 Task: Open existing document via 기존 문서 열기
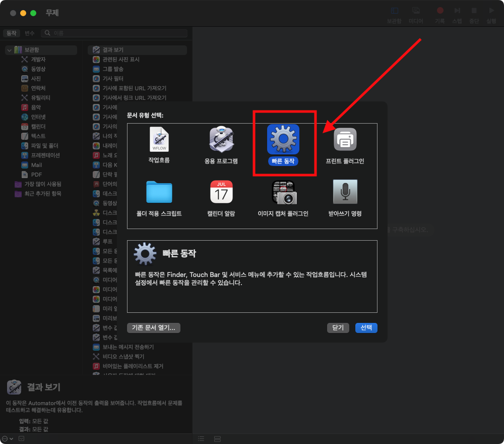click(x=154, y=327)
